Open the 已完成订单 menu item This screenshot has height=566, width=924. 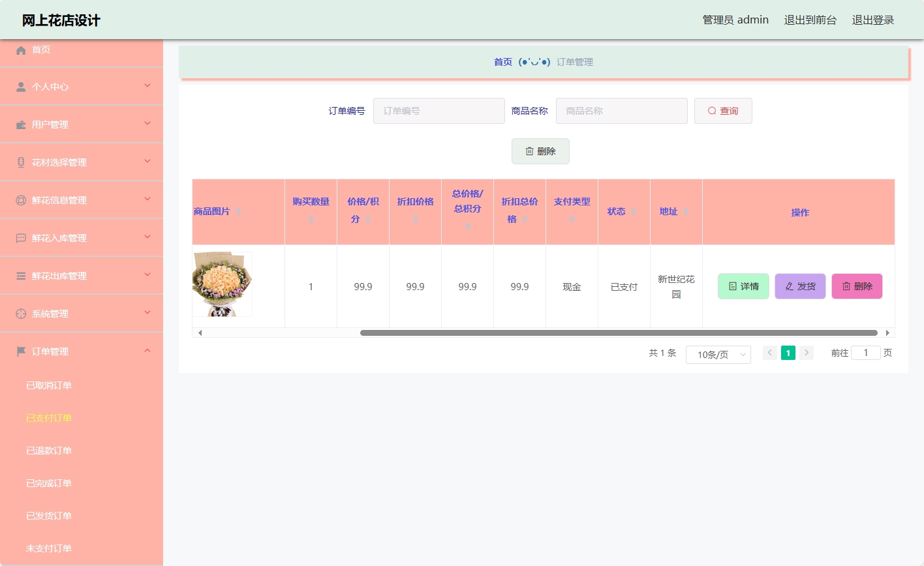tap(49, 483)
